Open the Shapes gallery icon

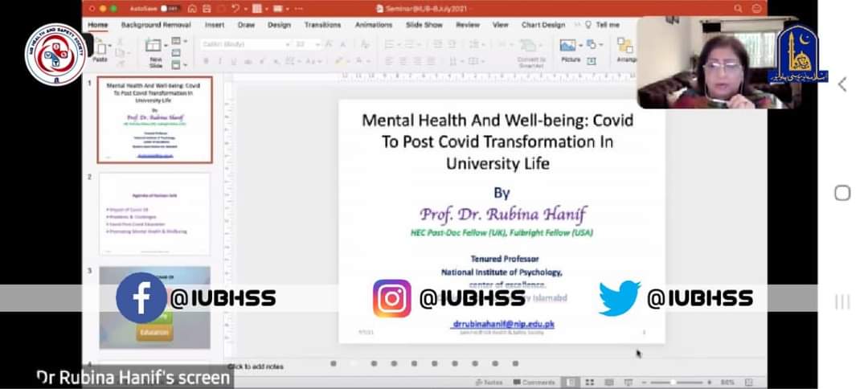coord(592,44)
